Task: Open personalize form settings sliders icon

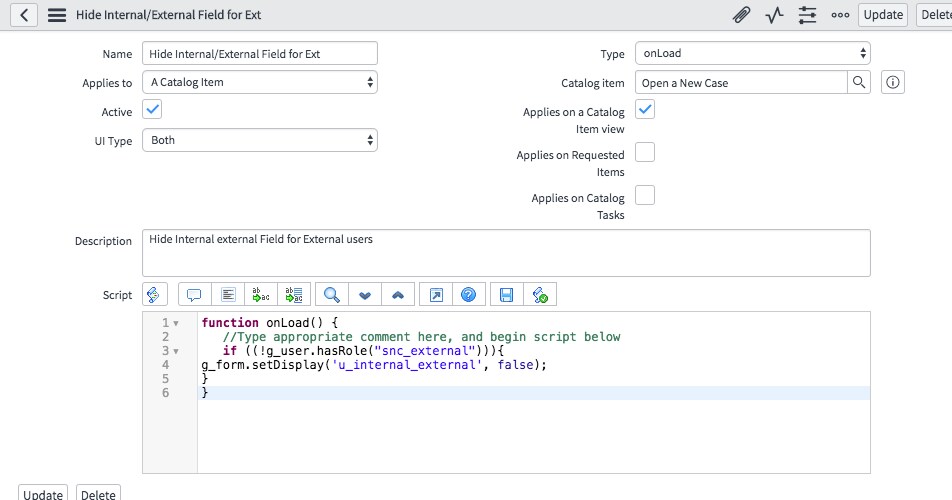Action: (x=807, y=15)
